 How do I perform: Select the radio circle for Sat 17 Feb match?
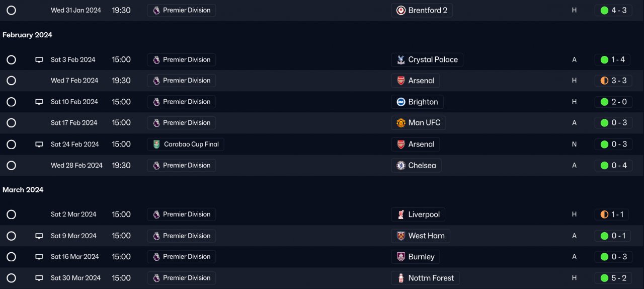click(x=12, y=123)
